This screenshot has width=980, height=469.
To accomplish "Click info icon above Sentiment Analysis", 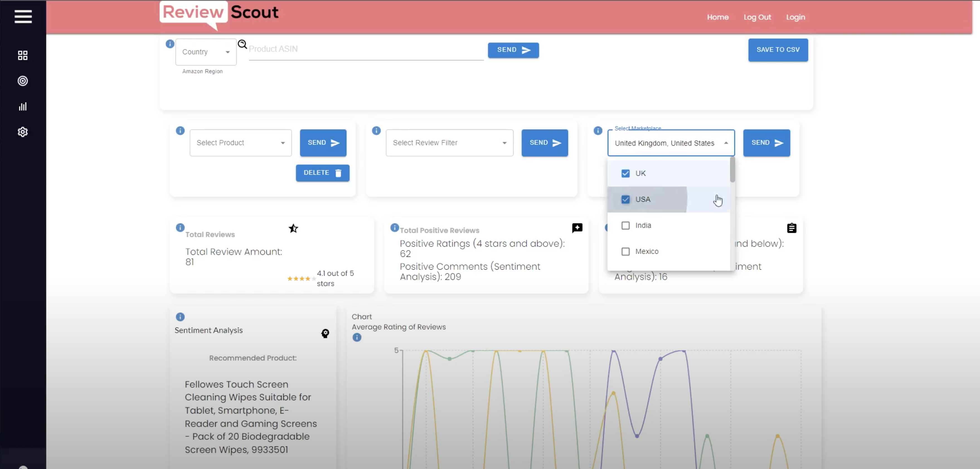I will (x=180, y=317).
